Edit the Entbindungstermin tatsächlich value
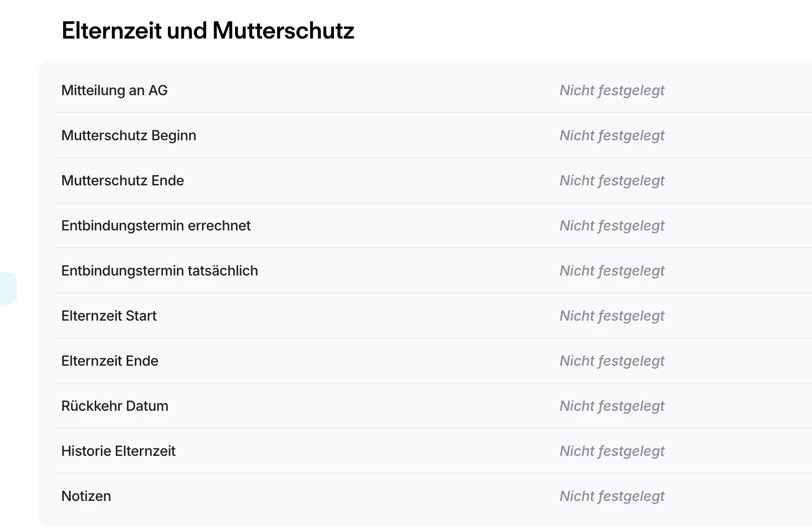The width and height of the screenshot is (812, 532). tap(612, 271)
